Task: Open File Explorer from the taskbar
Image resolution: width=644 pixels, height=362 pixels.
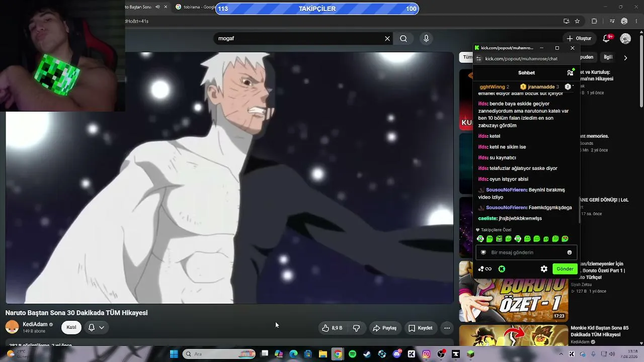Action: [x=323, y=354]
